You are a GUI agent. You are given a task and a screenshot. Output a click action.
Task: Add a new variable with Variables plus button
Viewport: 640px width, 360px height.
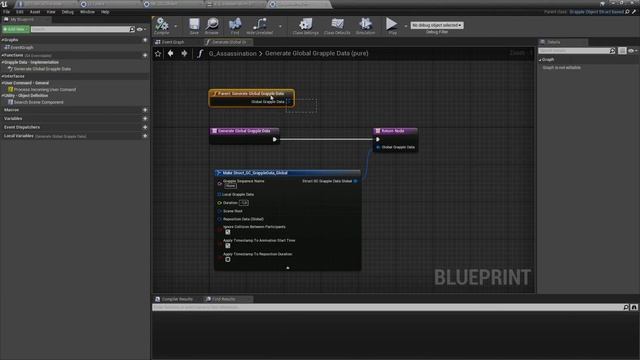click(145, 118)
